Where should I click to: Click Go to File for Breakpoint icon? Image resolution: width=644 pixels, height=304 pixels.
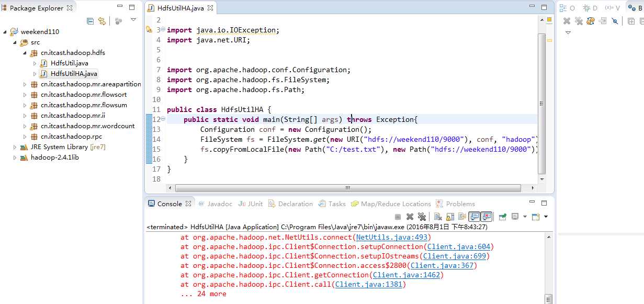coord(603,21)
